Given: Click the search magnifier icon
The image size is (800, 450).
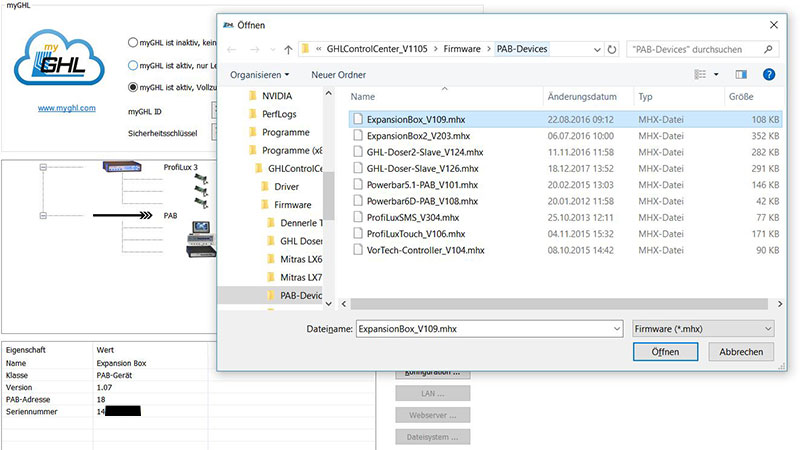Looking at the screenshot, I should 768,49.
